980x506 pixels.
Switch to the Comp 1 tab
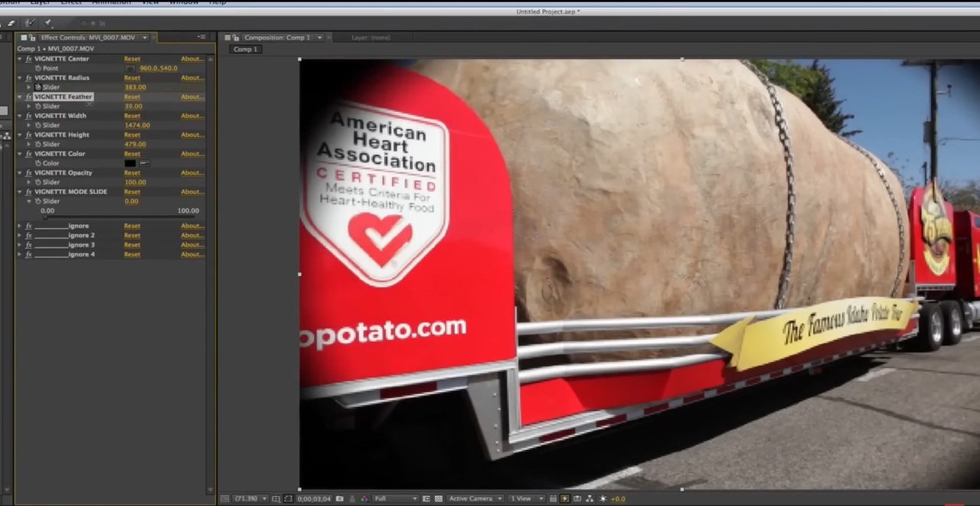tap(245, 49)
